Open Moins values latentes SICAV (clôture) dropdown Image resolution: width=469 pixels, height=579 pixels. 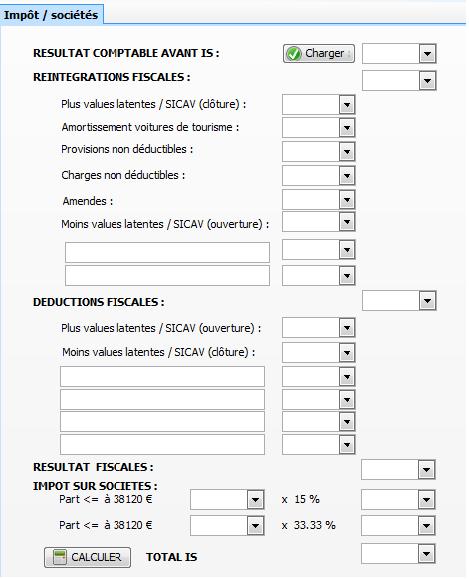coord(347,353)
